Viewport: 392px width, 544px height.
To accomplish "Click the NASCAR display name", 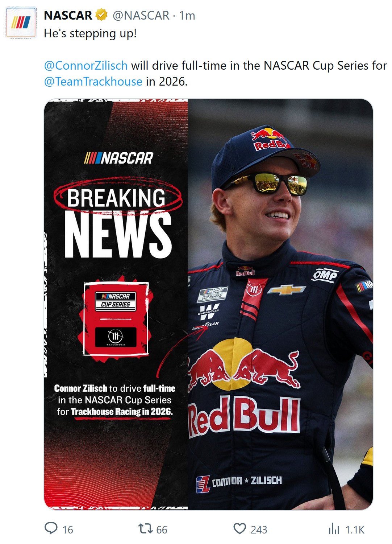I will pos(68,15).
